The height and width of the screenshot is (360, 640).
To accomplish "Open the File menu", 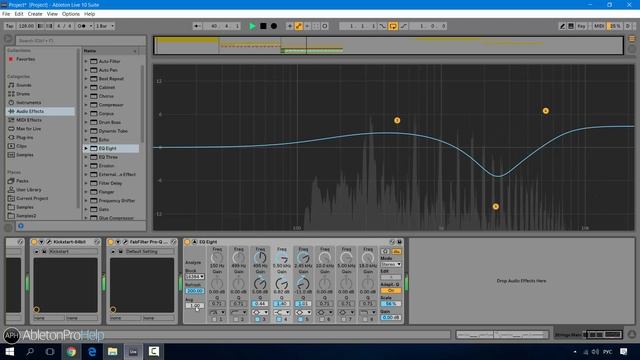I will click(x=6, y=14).
